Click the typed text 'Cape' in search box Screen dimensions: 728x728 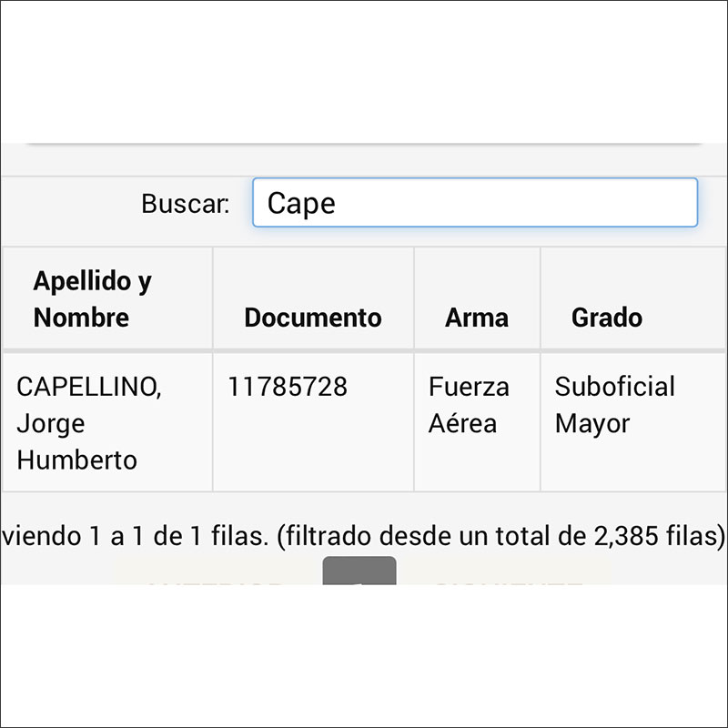click(301, 204)
